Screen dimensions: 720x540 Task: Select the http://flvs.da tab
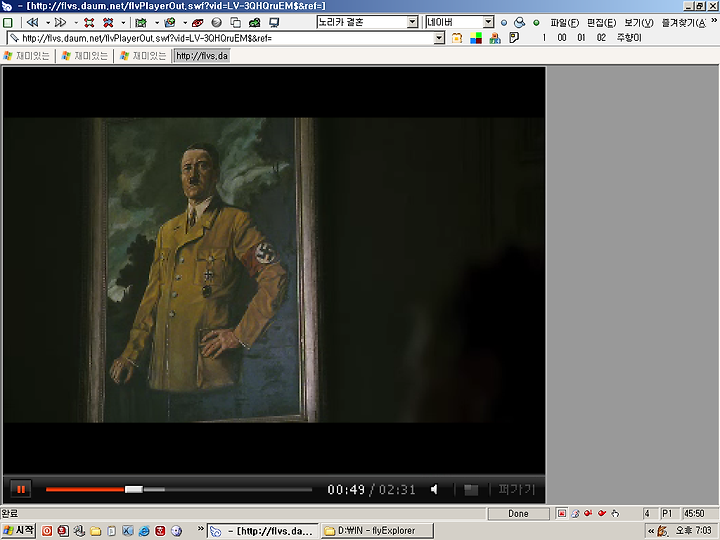202,56
